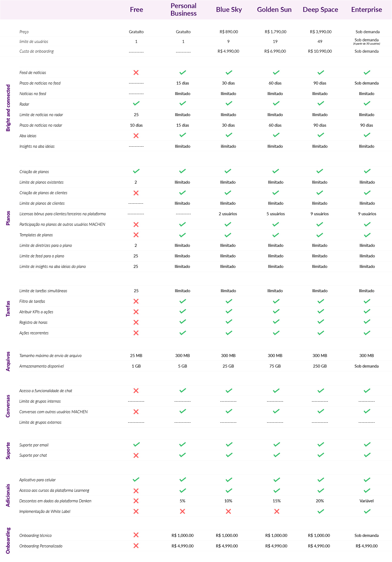
Task: Click the green check for Free Radar
Action: click(x=136, y=103)
